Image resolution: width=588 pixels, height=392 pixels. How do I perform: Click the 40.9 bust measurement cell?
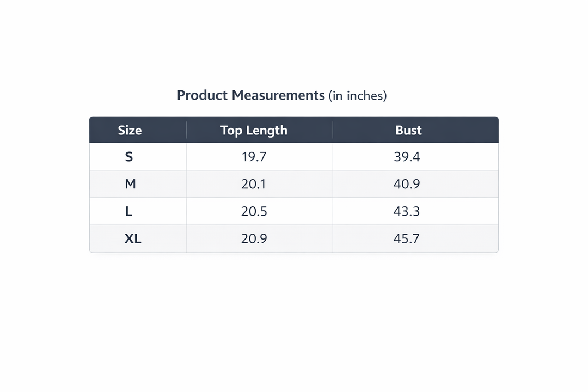tap(407, 185)
